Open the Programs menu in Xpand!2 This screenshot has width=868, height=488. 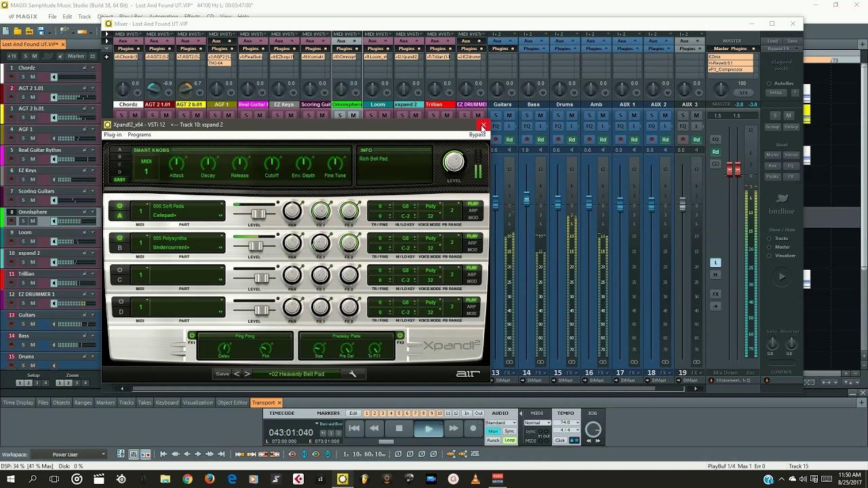coord(139,134)
